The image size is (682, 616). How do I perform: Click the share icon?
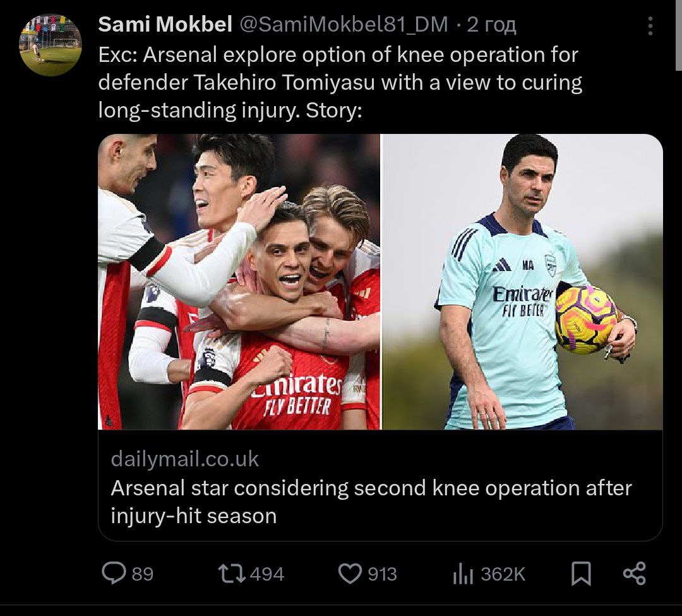click(634, 573)
